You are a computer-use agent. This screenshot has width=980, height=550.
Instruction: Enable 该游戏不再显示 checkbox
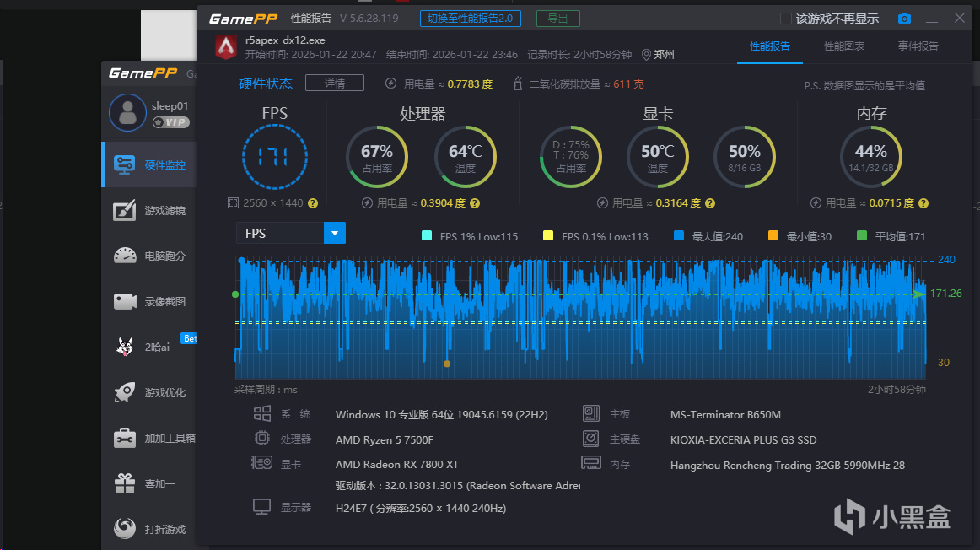tap(786, 19)
